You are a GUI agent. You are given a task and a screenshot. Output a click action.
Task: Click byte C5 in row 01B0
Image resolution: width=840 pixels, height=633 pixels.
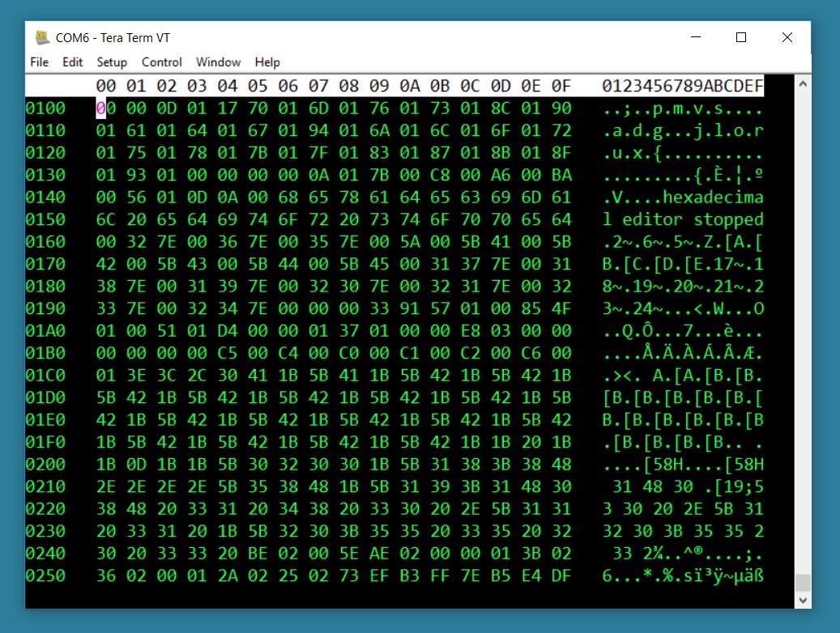(227, 354)
